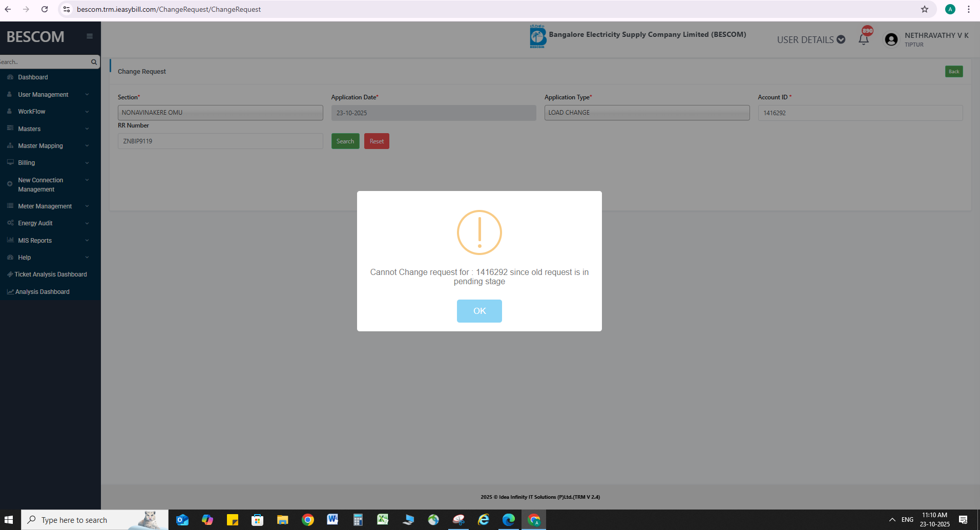The width and height of the screenshot is (980, 530).
Task: Click the BESCOM company logo in header
Action: [537, 36]
